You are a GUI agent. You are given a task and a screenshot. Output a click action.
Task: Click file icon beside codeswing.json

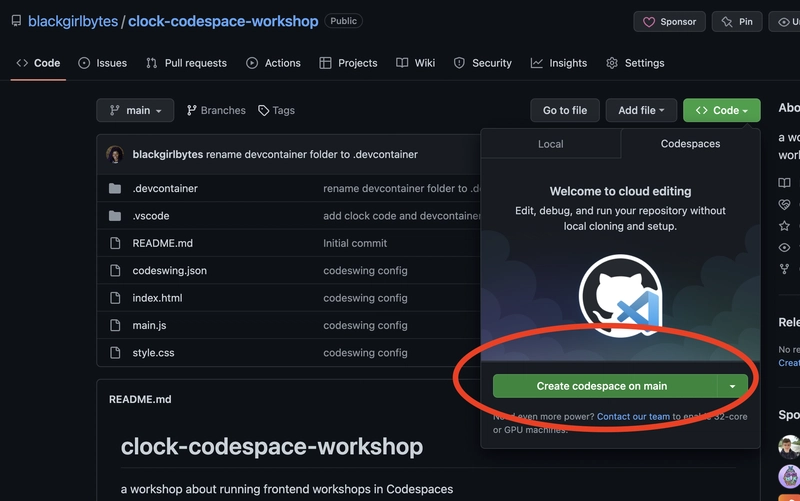(115, 270)
